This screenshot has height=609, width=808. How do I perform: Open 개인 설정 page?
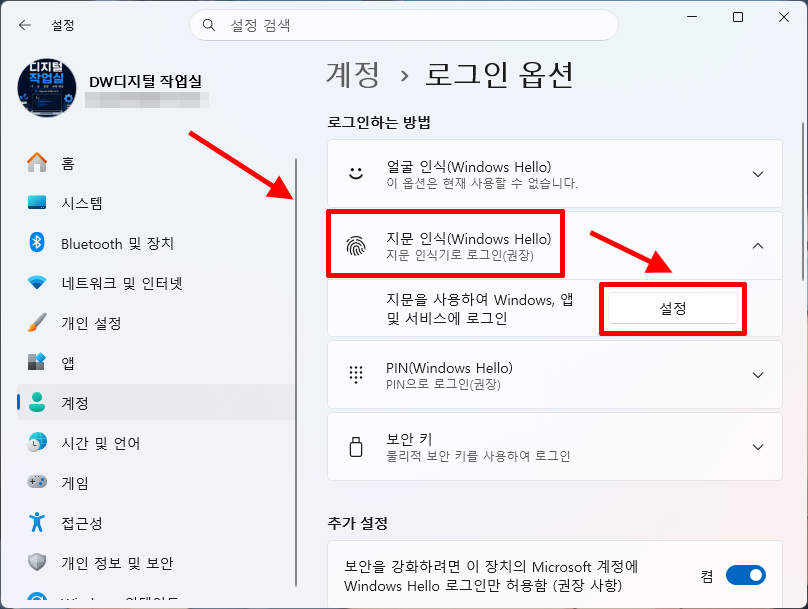156,323
